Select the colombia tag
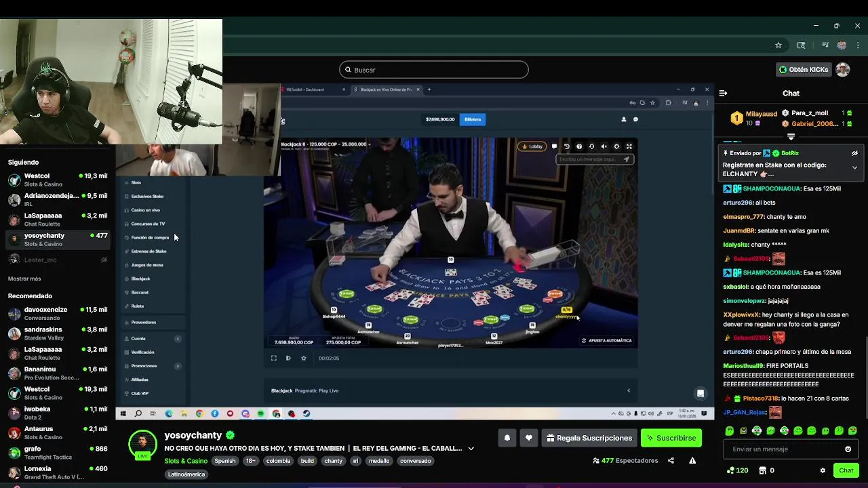The height and width of the screenshot is (488, 868). tap(278, 461)
